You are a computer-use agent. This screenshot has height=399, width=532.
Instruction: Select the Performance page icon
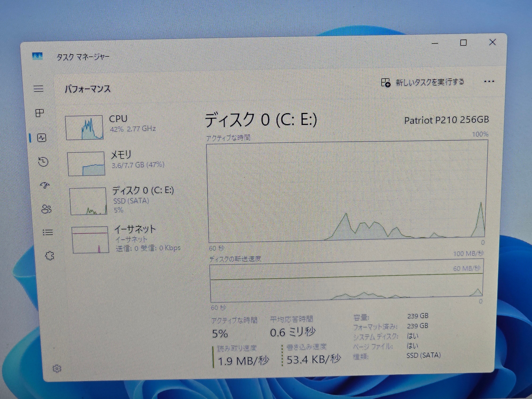[x=42, y=138]
